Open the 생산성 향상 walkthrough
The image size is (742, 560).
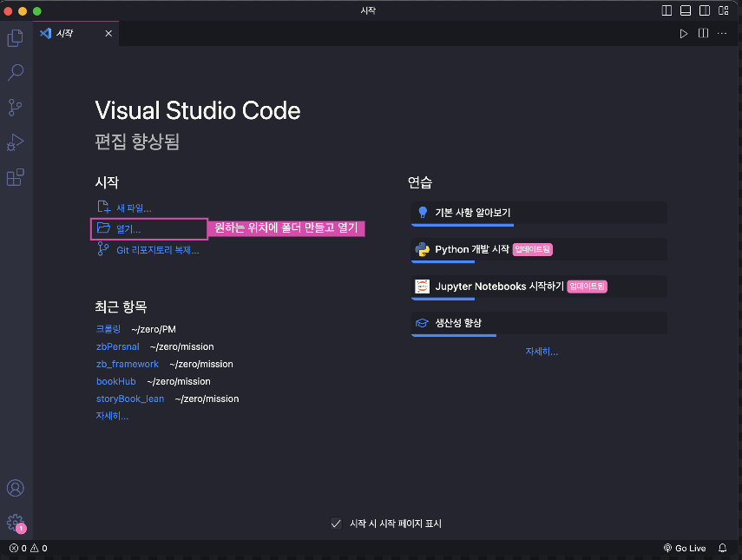(539, 324)
